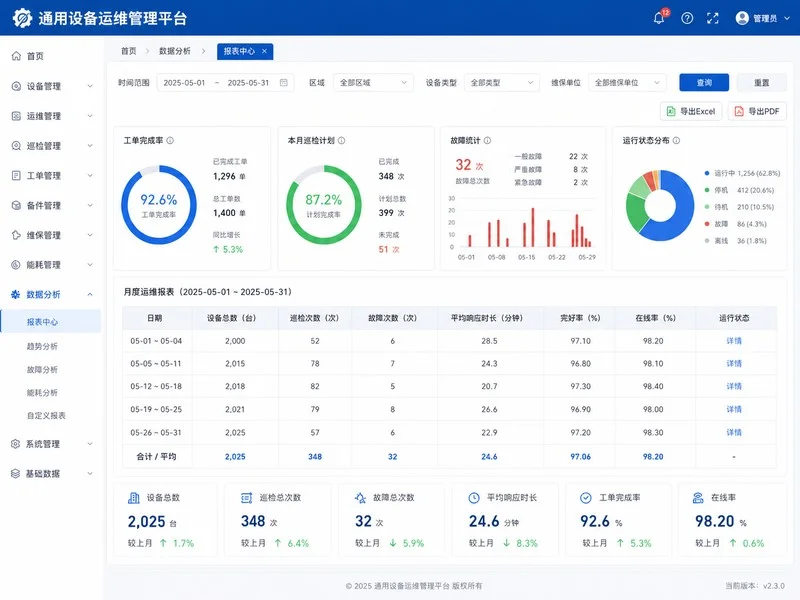Screen dimensions: 800x600
Task: Select 能耗分析 in the sidebar
Action: (42, 392)
